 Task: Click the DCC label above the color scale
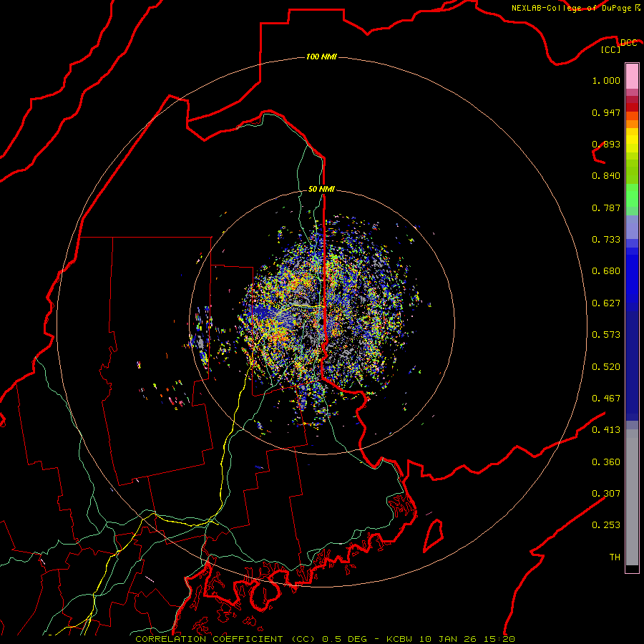[x=628, y=43]
